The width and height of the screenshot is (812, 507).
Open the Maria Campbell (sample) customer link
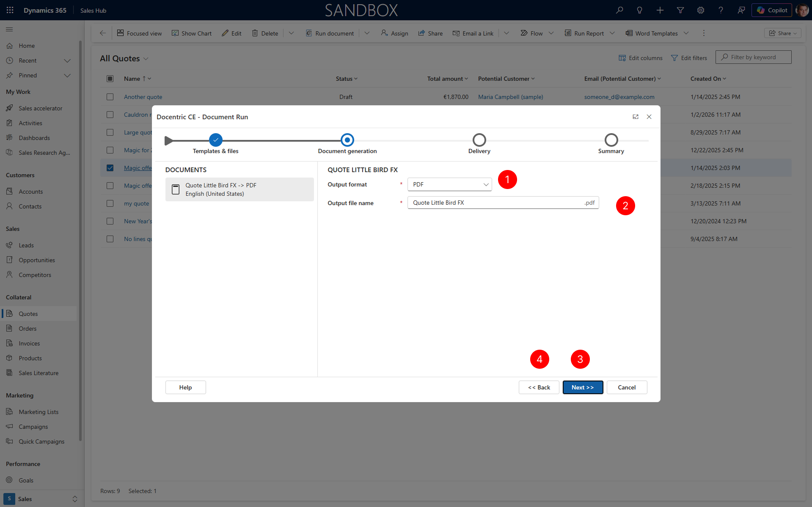tap(510, 97)
